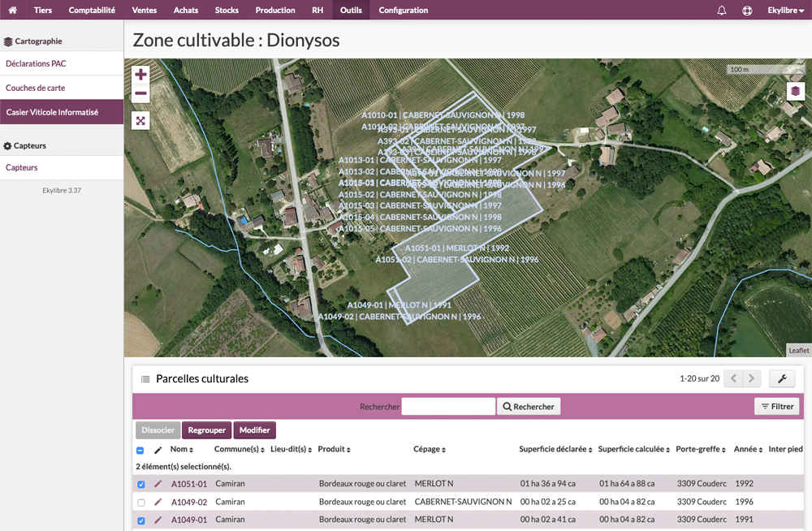
Task: Zoom out on the map
Action: (x=140, y=93)
